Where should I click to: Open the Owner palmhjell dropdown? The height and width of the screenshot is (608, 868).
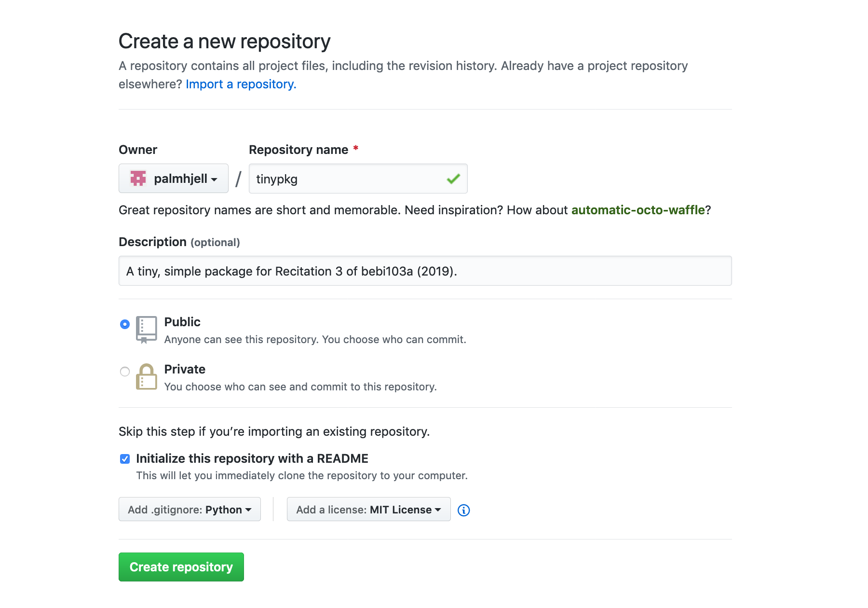174,179
